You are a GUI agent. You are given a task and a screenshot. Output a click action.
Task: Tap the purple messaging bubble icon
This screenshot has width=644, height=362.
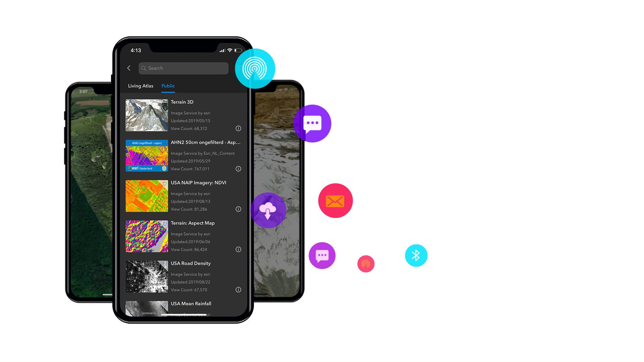tap(312, 123)
